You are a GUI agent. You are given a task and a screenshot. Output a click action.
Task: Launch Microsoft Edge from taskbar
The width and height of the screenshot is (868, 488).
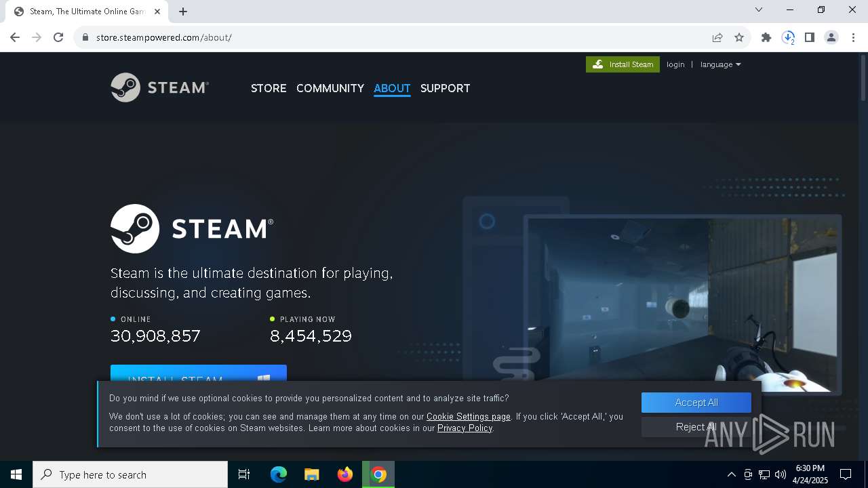tap(279, 474)
